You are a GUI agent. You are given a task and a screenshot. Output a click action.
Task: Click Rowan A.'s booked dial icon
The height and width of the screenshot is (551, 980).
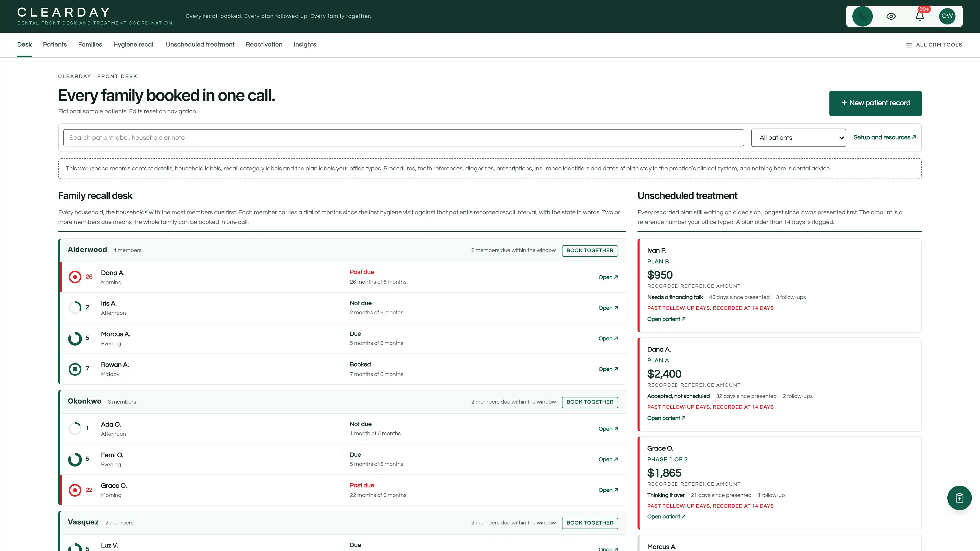[75, 369]
